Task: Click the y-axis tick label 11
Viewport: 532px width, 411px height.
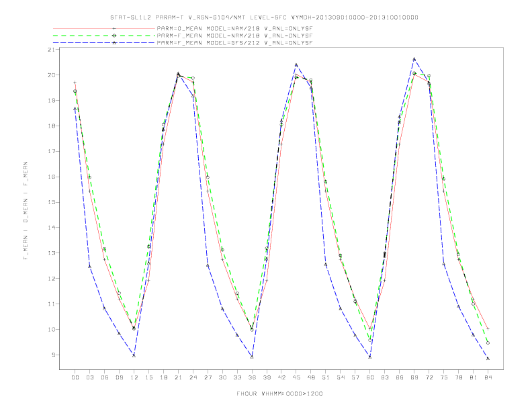Action: click(x=51, y=304)
